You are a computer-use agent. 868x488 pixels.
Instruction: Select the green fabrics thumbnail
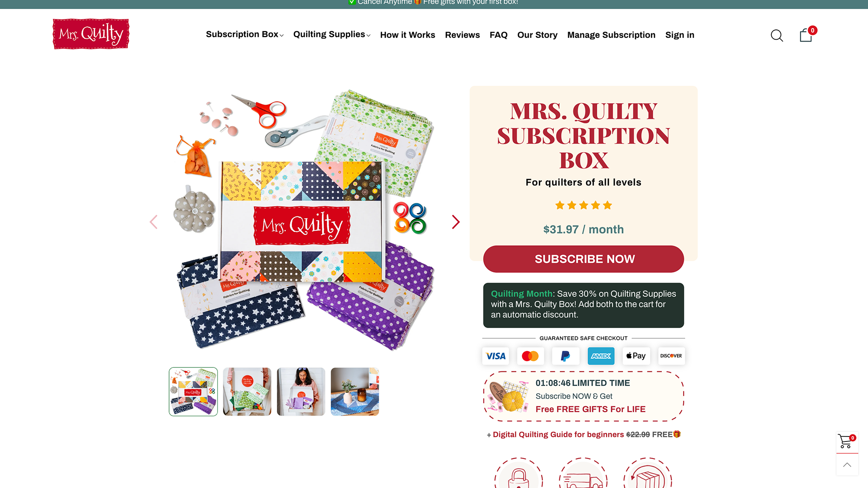coord(247,392)
